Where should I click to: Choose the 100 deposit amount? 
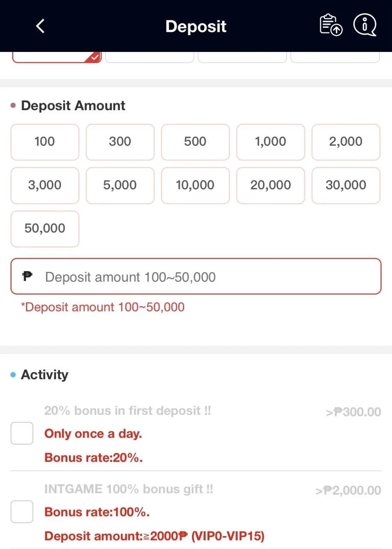tap(45, 142)
